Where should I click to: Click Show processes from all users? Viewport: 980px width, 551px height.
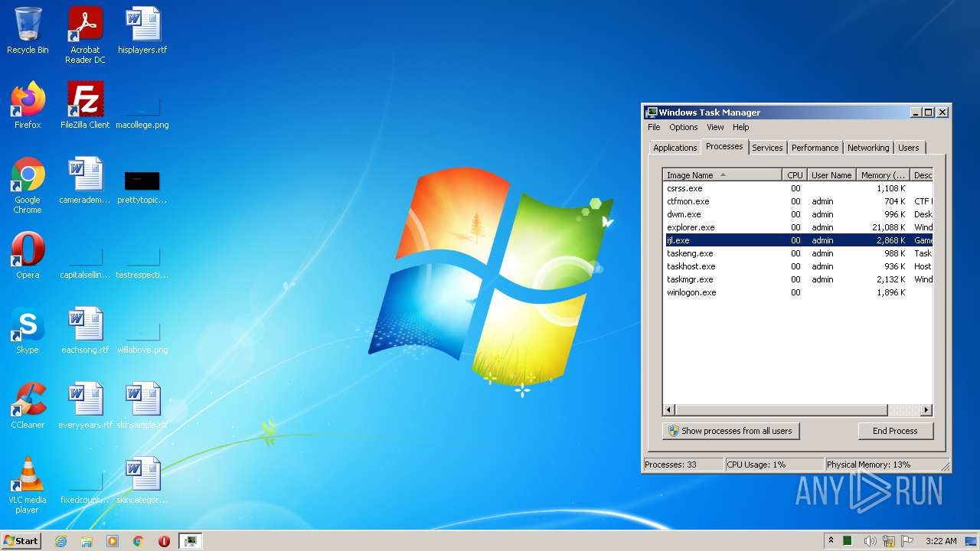pos(730,431)
